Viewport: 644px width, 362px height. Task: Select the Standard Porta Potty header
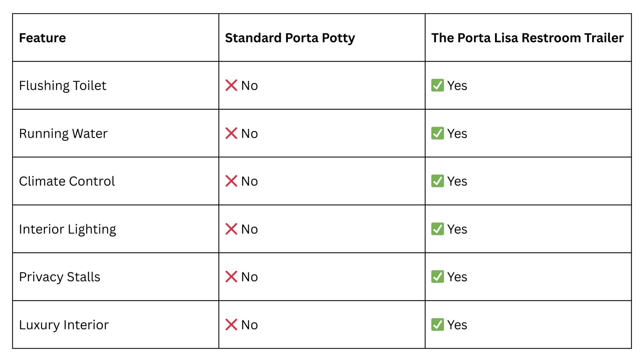[290, 38]
